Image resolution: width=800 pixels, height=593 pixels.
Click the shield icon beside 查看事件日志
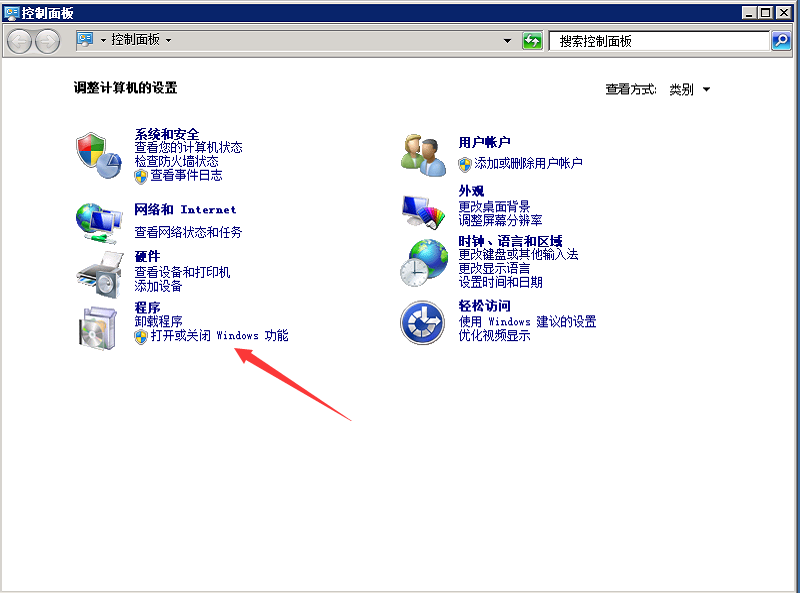point(141,177)
